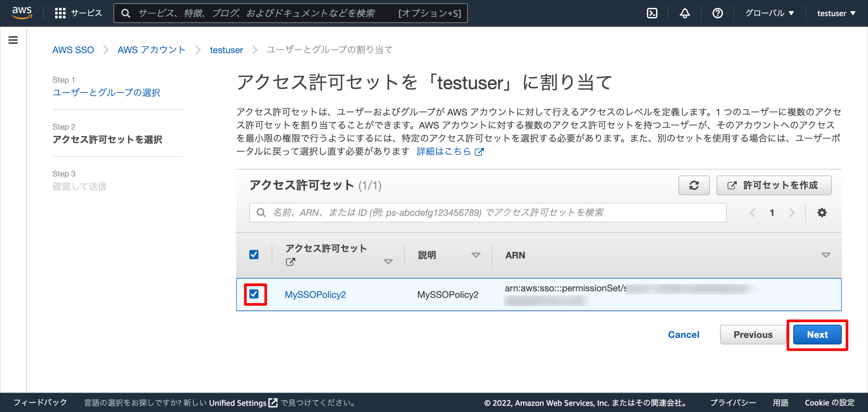Click MySSOPolicy2 description cell

tap(447, 295)
